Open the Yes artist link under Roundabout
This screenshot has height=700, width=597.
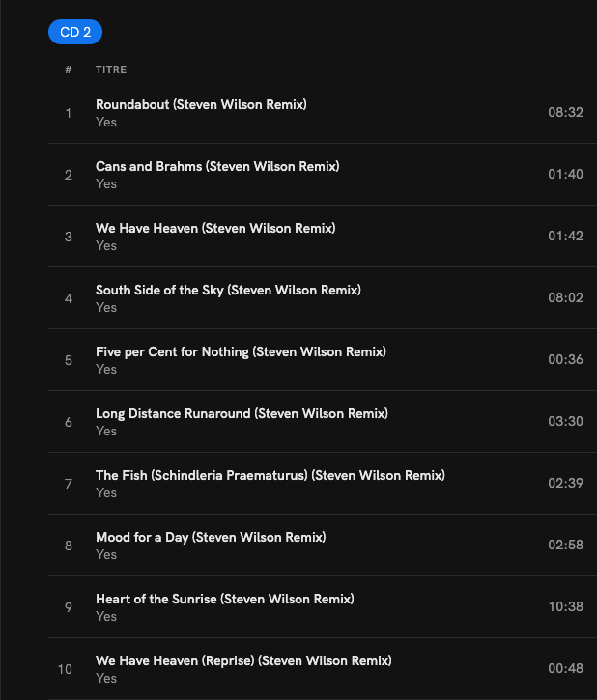point(106,123)
